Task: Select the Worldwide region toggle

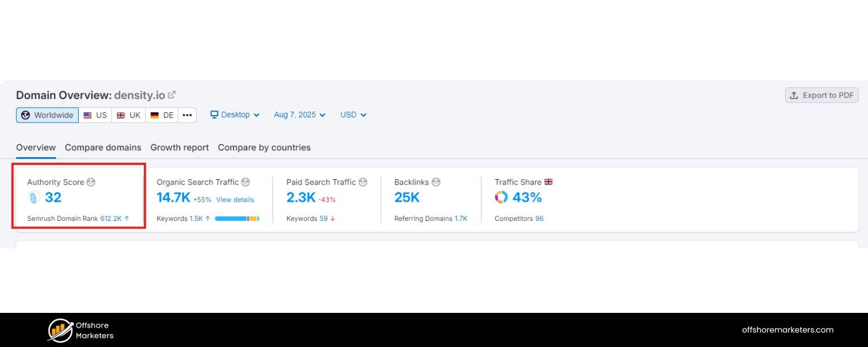Action: 47,115
